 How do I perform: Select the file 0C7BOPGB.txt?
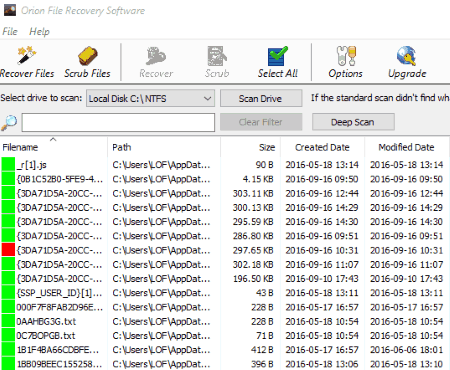pos(46,336)
